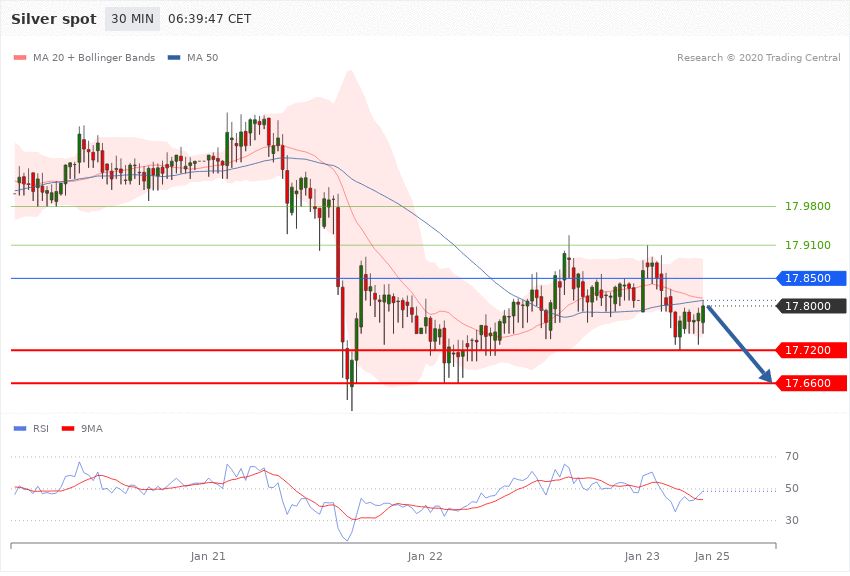
Task: Click the Jan 22 date marker
Action: (425, 555)
